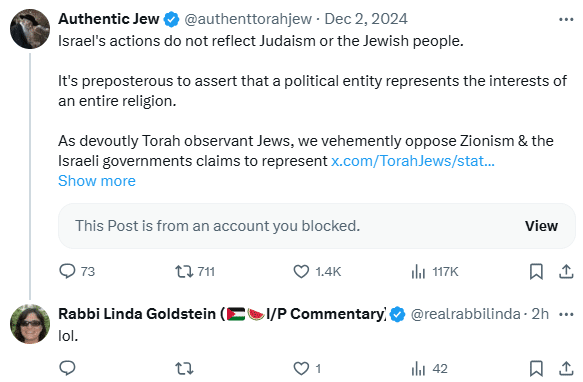Repost the Authentic Jew tweet
The height and width of the screenshot is (382, 583).
pyautogui.click(x=195, y=272)
